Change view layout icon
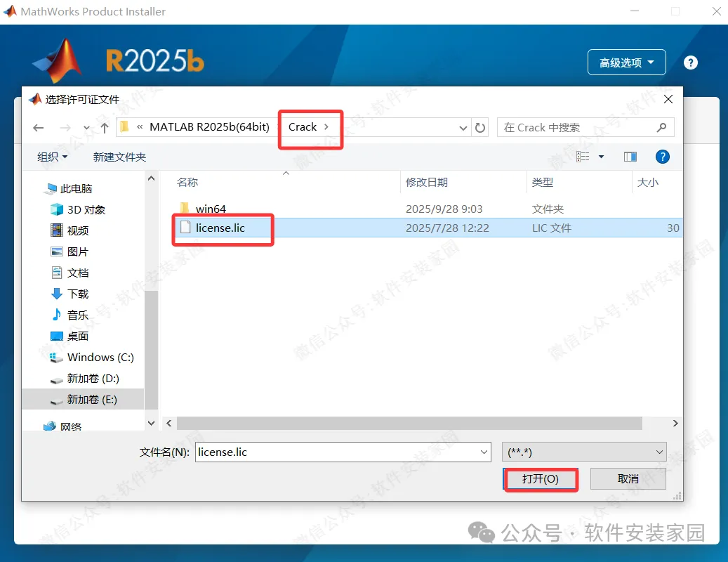728x562 pixels. click(583, 157)
